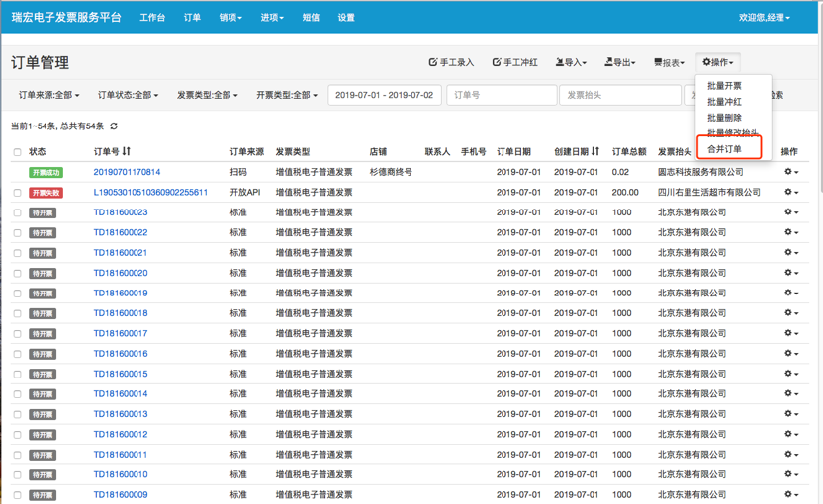
Task: Open gear actions for order TD181600015
Action: 791,374
